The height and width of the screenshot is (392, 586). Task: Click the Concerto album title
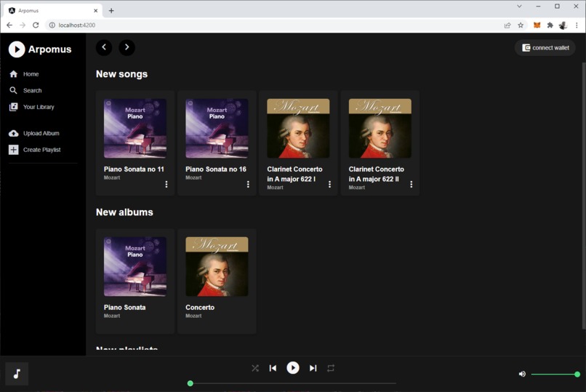(x=200, y=308)
